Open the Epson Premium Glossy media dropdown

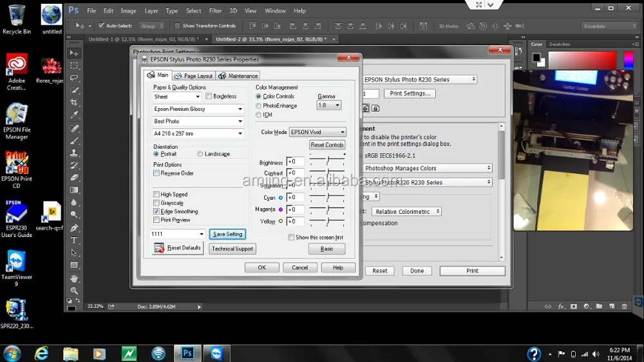tap(198, 109)
